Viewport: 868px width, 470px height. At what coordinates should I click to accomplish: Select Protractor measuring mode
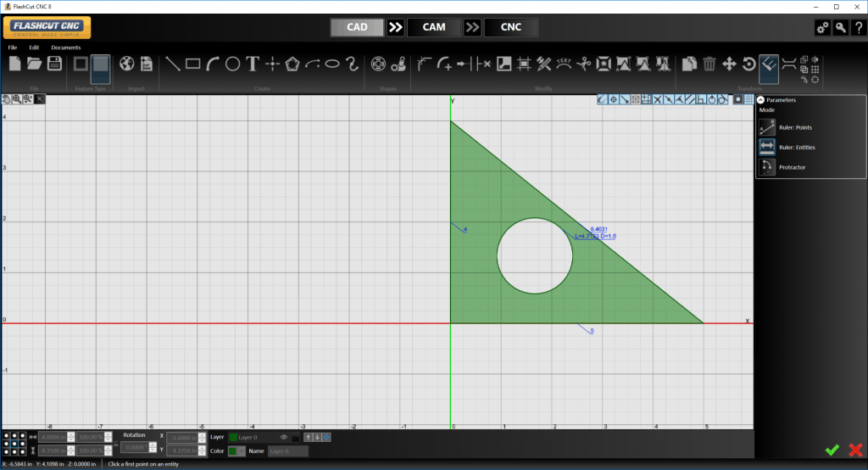pyautogui.click(x=767, y=167)
